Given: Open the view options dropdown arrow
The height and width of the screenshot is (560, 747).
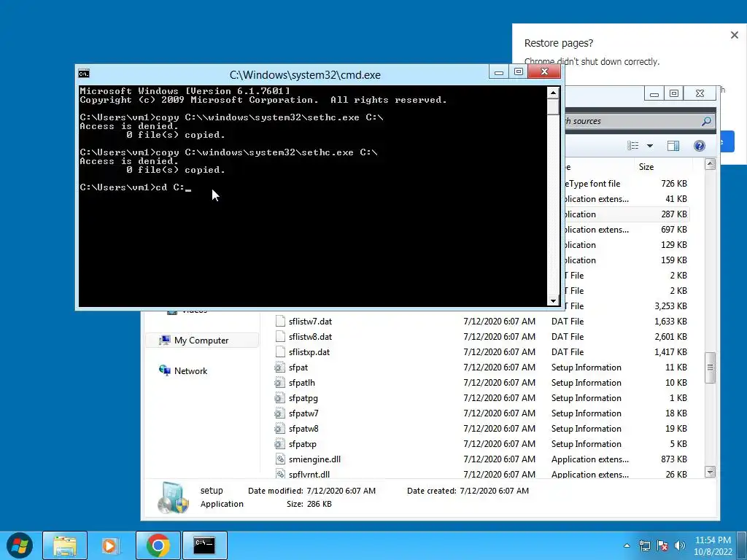Looking at the screenshot, I should [x=650, y=146].
